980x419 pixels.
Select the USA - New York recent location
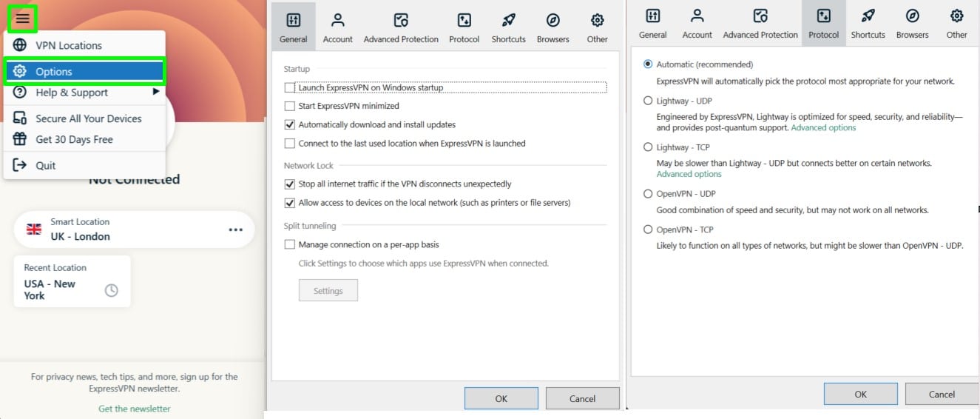(72, 282)
